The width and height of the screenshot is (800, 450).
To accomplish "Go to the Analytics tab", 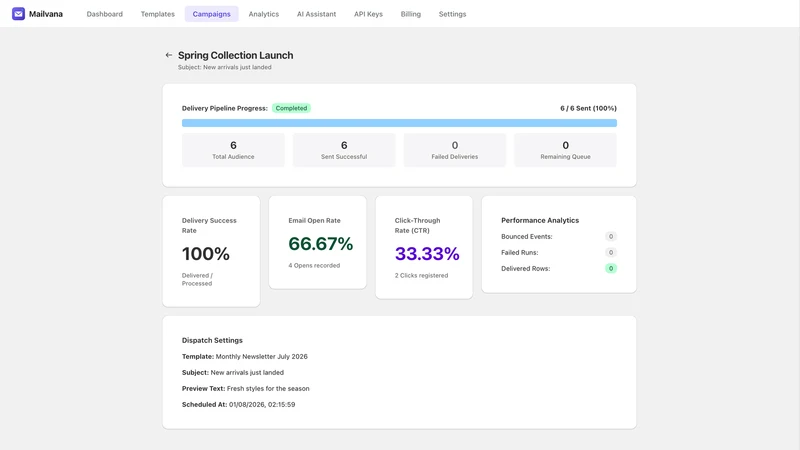I will pos(264,14).
